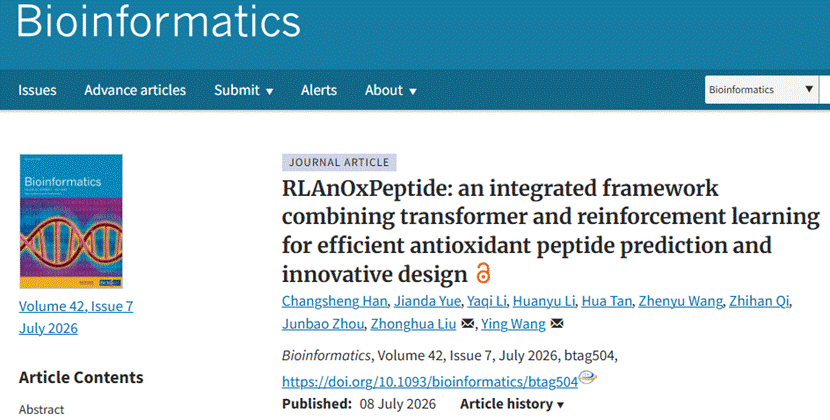View author Changsheng Han's profile
This screenshot has width=830, height=420.
pos(335,301)
